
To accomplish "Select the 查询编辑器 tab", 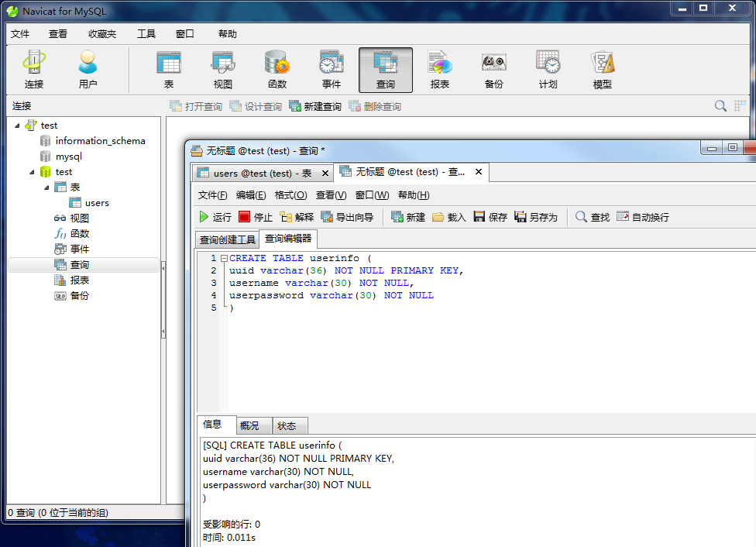I will click(x=288, y=239).
